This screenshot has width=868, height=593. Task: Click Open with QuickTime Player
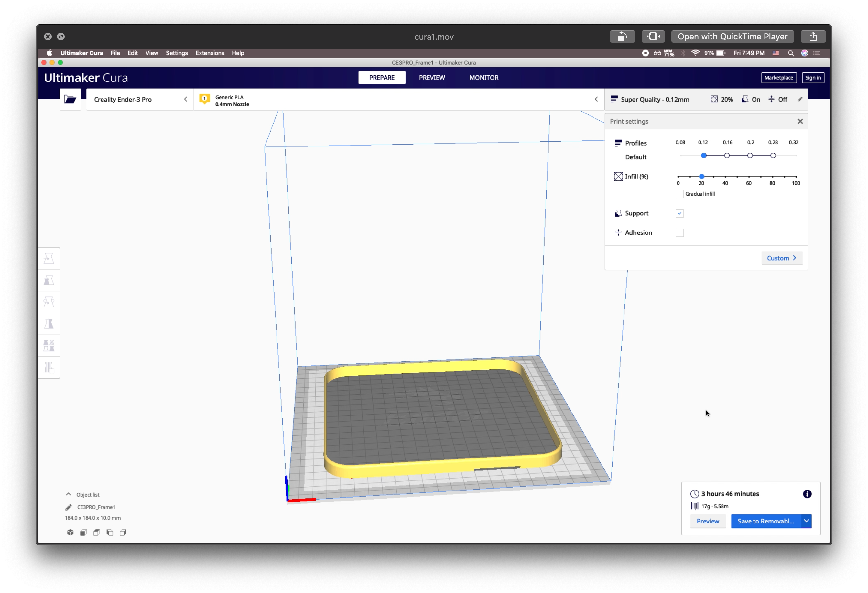tap(732, 37)
